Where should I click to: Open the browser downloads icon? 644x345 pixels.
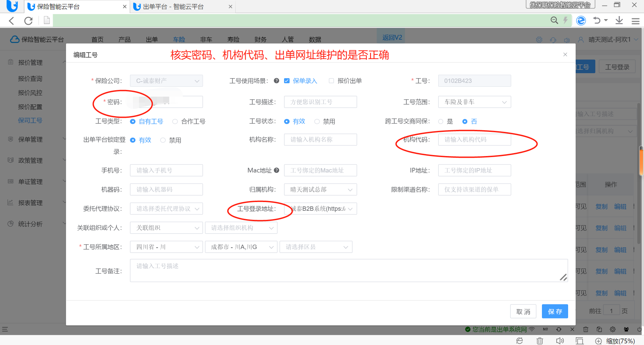pyautogui.click(x=619, y=20)
